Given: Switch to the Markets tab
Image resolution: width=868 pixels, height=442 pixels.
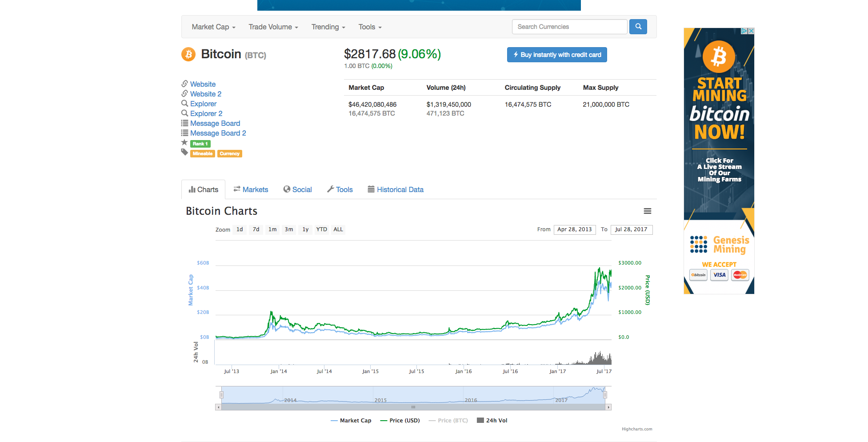Looking at the screenshot, I should (251, 189).
